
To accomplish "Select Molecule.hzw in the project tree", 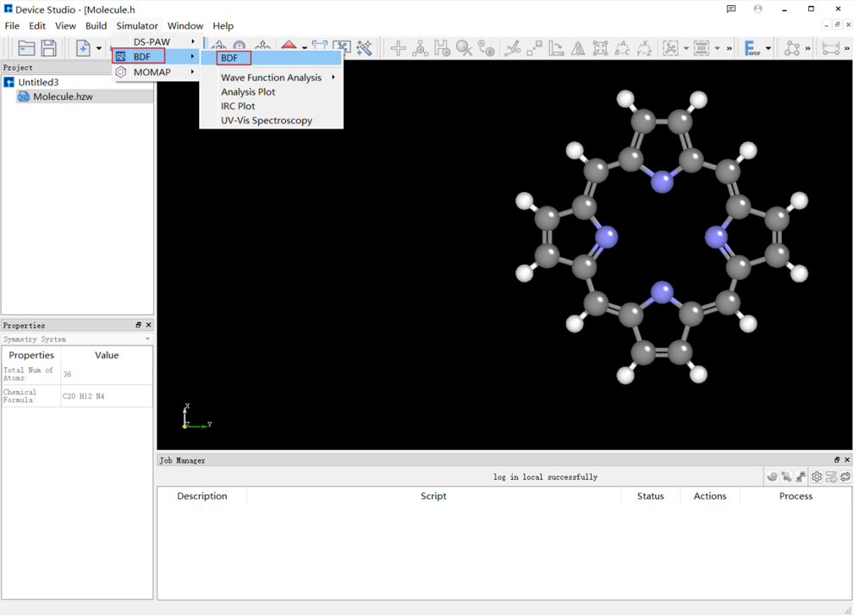I will coord(62,96).
